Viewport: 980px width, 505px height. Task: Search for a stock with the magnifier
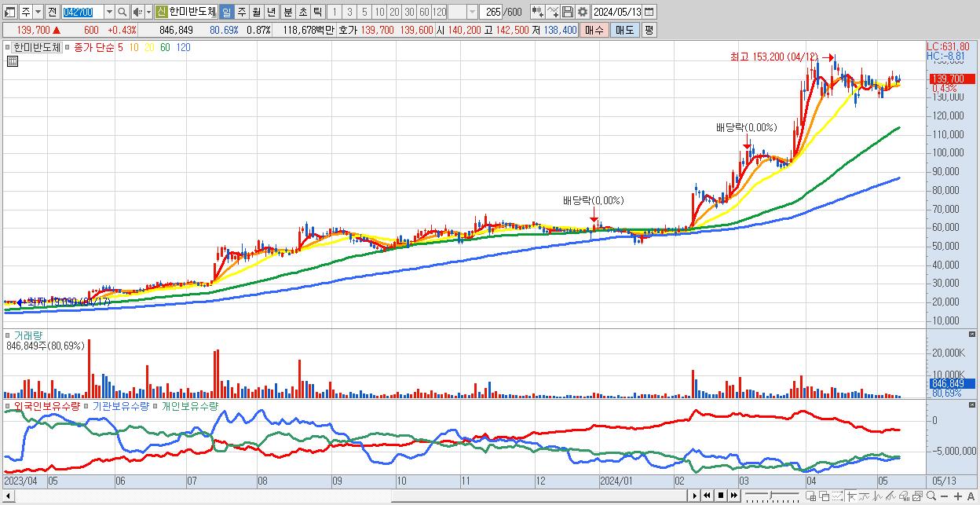[x=122, y=12]
